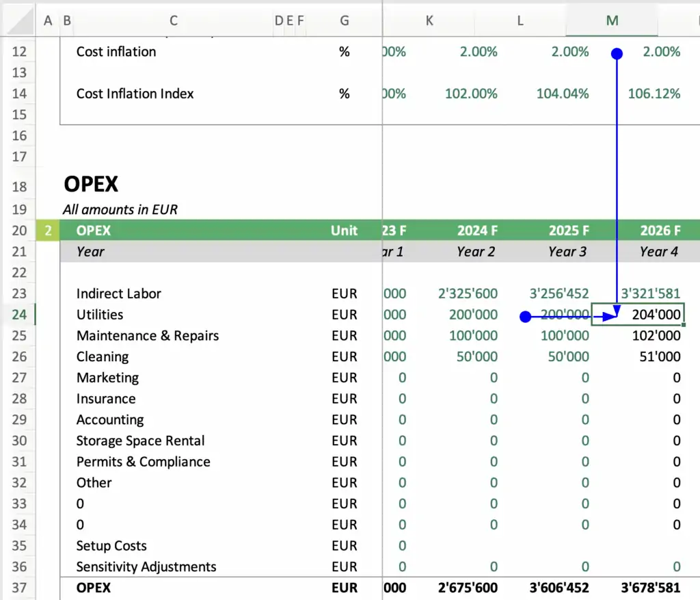700x600 pixels.
Task: Select column K header
Action: [x=429, y=21]
